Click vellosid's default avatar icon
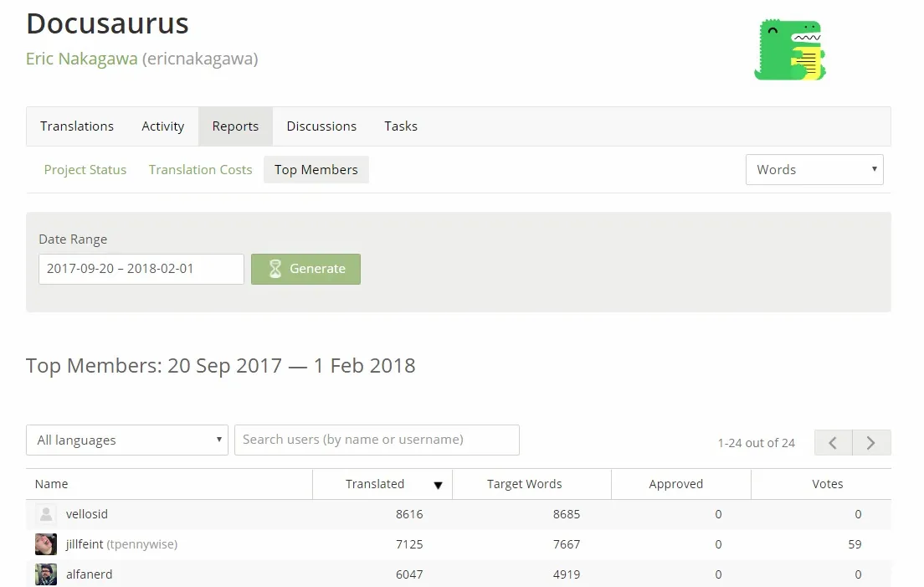The width and height of the screenshot is (924, 587). [x=46, y=514]
